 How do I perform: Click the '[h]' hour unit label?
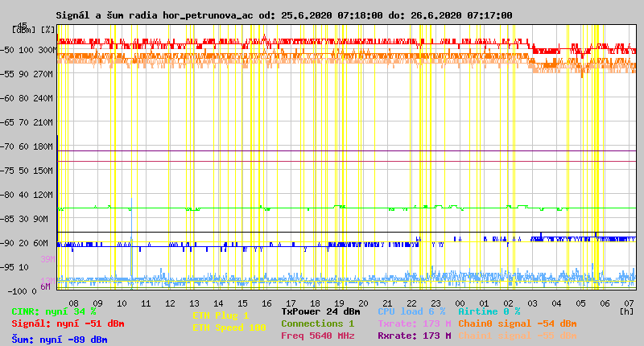coord(627,312)
